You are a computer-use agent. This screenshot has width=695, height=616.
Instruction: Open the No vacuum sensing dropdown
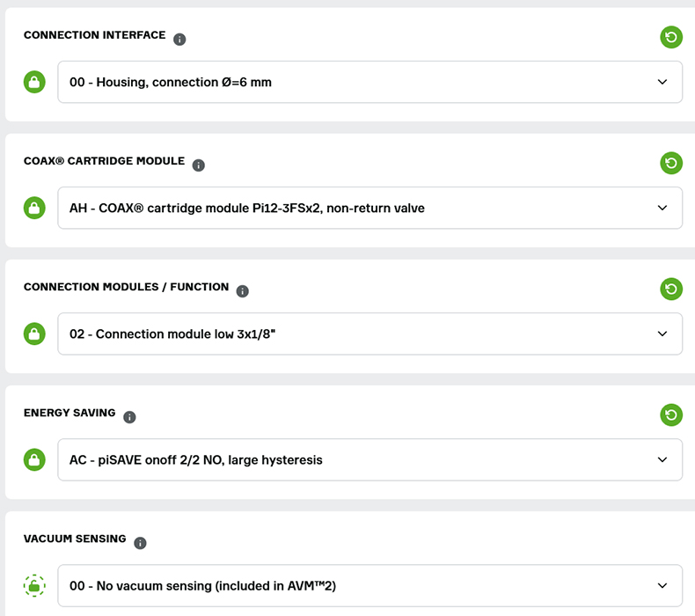point(369,586)
